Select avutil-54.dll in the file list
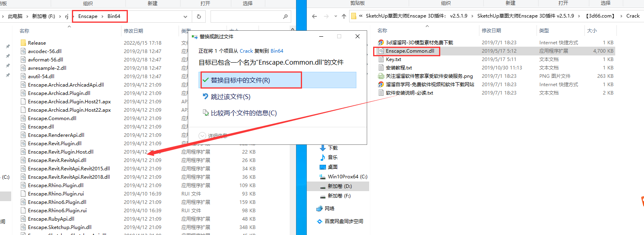The height and width of the screenshot is (235, 644). (41, 76)
